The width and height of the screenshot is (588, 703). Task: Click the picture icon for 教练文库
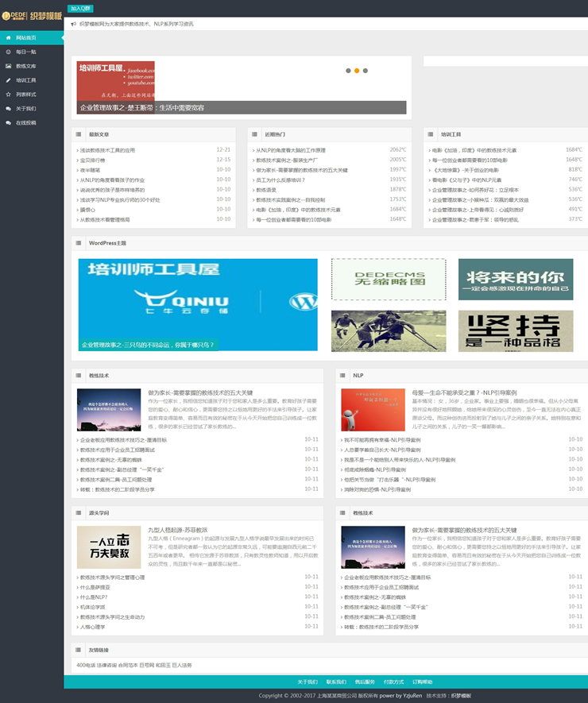(8, 66)
